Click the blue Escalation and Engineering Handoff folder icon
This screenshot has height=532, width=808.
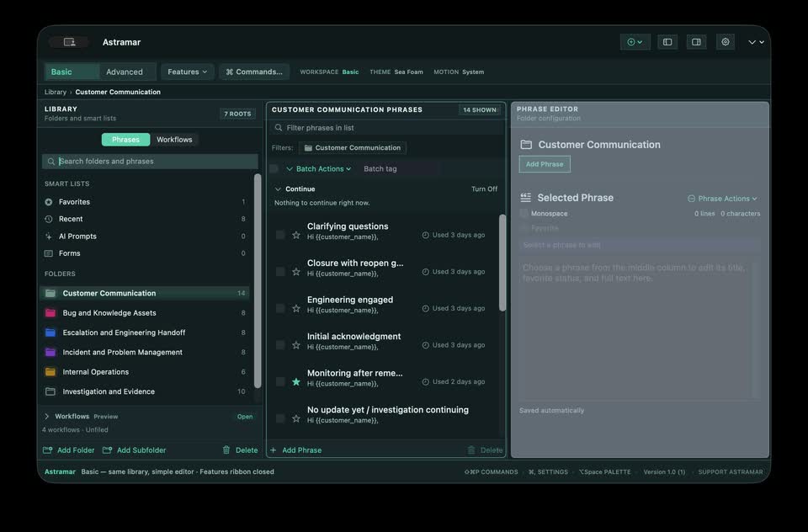50,332
